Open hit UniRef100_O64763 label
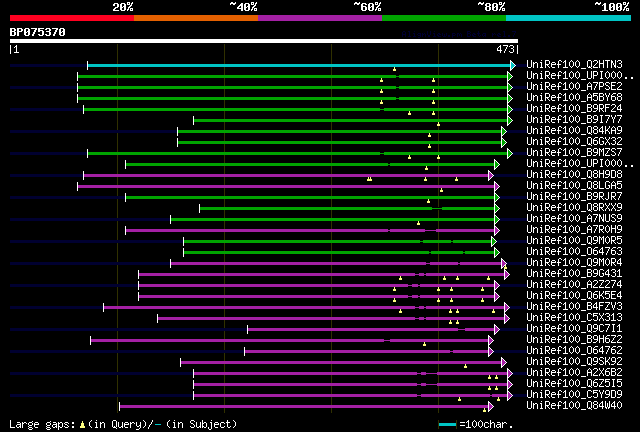 click(x=574, y=252)
